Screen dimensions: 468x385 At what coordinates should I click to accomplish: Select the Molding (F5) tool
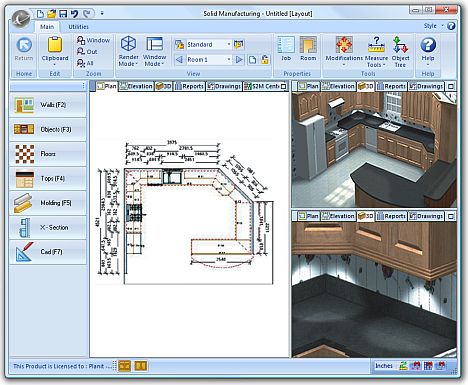pos(48,203)
